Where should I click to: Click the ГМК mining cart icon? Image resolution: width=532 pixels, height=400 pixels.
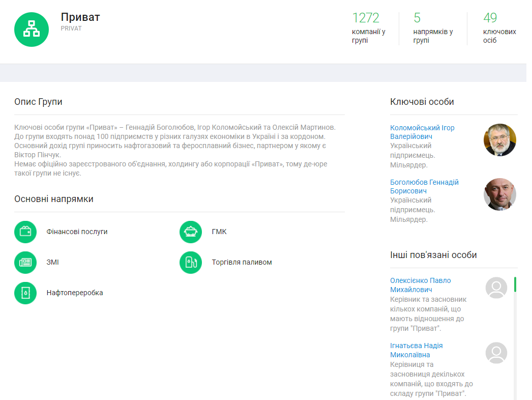191,232
